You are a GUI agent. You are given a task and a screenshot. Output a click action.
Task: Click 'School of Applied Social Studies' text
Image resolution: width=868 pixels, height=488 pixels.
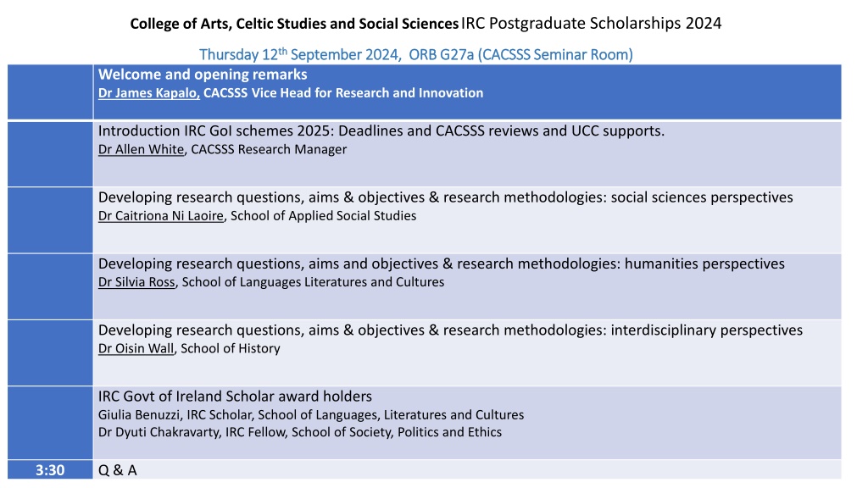[323, 216]
